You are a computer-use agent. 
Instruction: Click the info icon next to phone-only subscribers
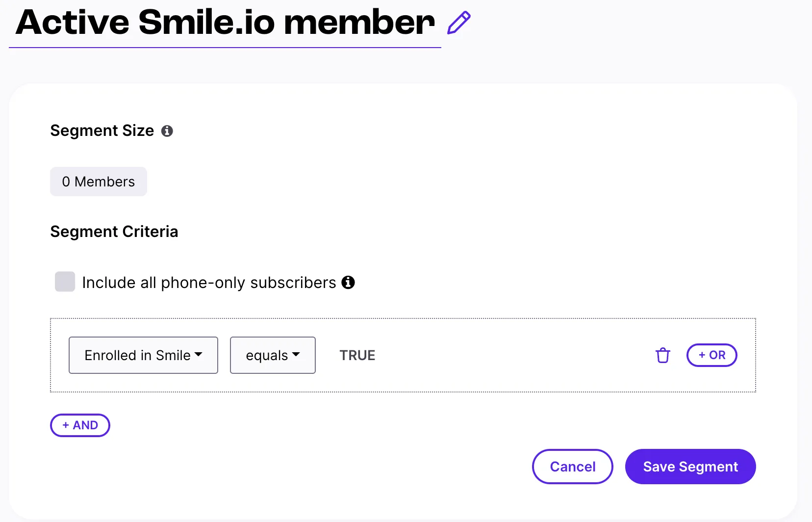(x=348, y=283)
